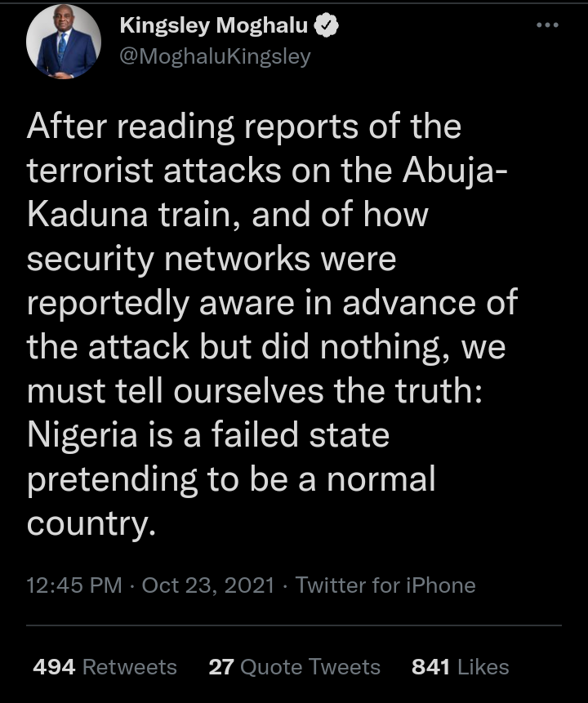Show who liked via Likes label

pyautogui.click(x=483, y=667)
